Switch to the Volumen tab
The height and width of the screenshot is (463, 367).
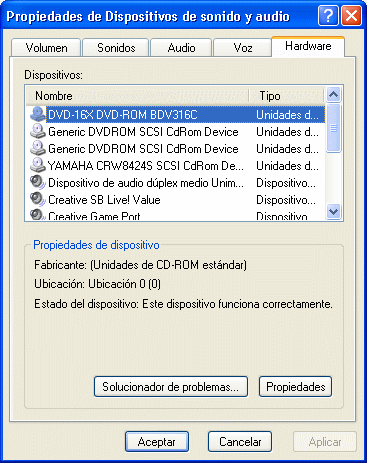[x=46, y=48]
